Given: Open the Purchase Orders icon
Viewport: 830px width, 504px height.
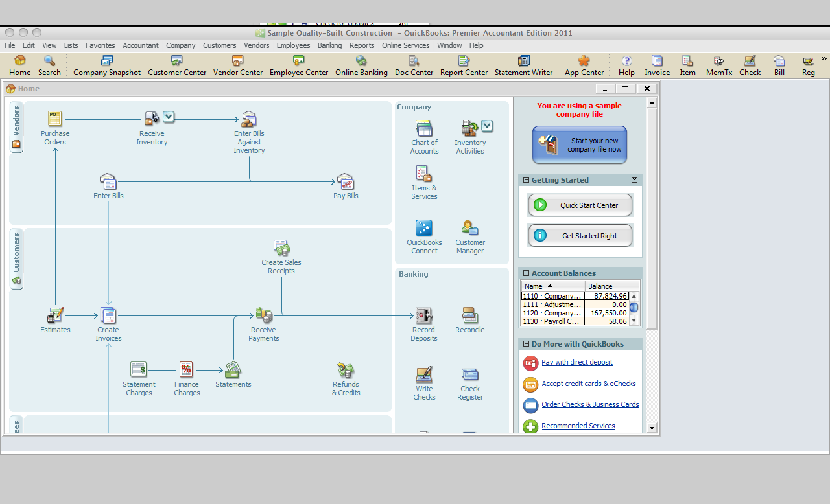Looking at the screenshot, I should 55,119.
